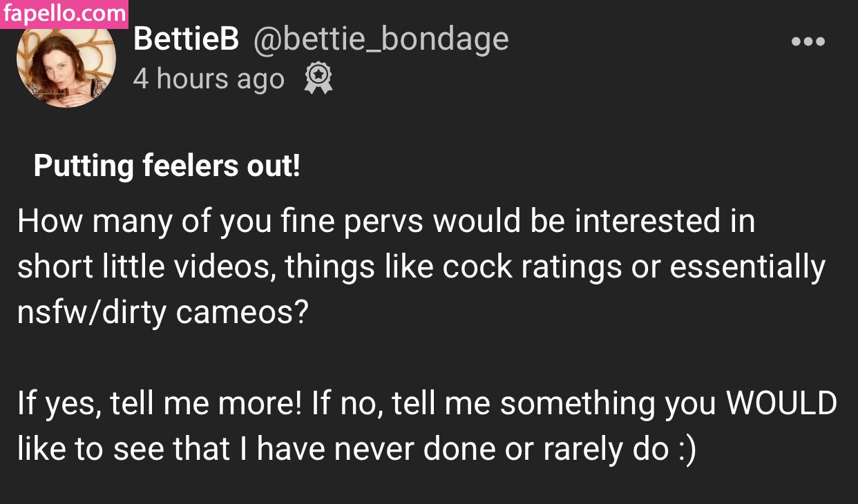Screen dimensions: 858x504
Task: Open the BettieB display name link
Action: click(x=186, y=39)
